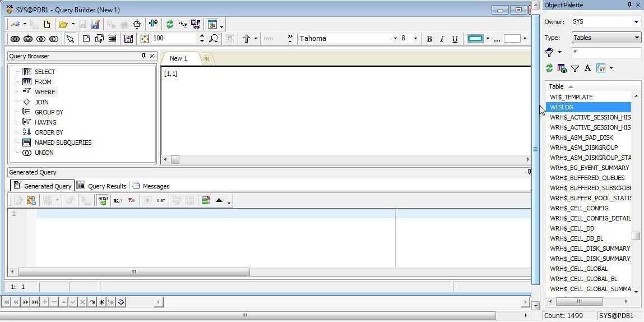644x322 pixels.
Task: Open the Object Palette filter funnel dropdown arrow
Action: pyautogui.click(x=559, y=53)
